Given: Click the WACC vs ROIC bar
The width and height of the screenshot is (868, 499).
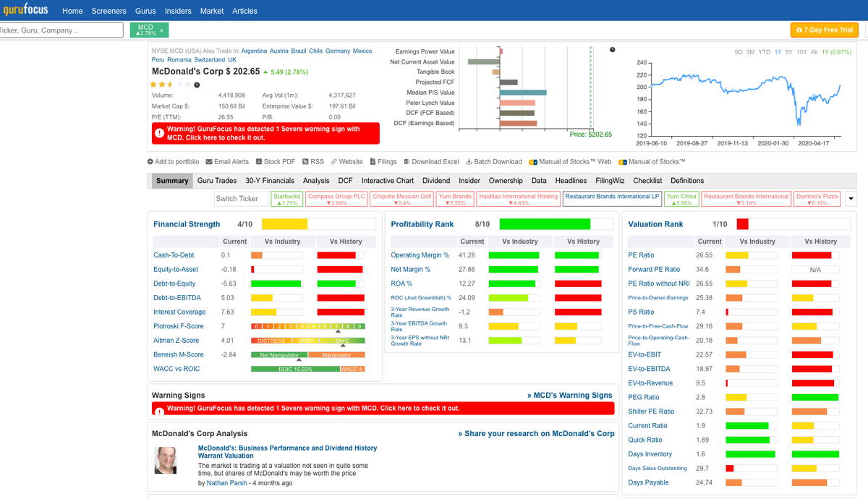Looking at the screenshot, I should (308, 369).
